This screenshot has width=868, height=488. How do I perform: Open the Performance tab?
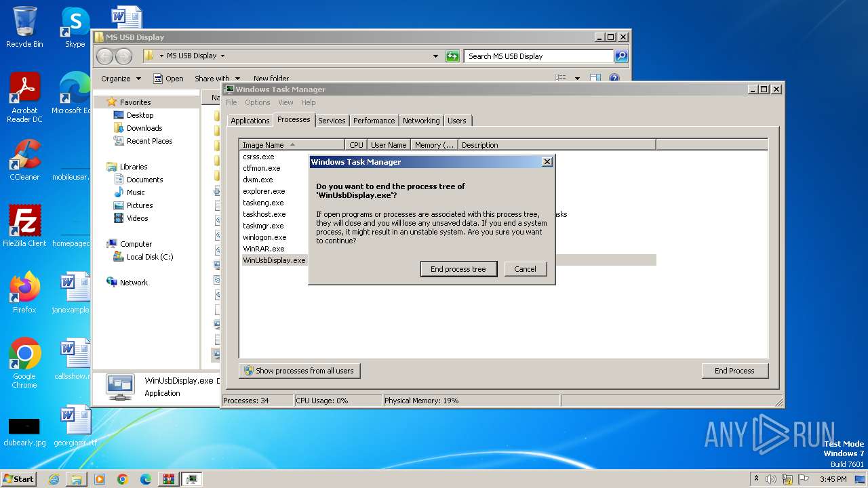tap(374, 121)
